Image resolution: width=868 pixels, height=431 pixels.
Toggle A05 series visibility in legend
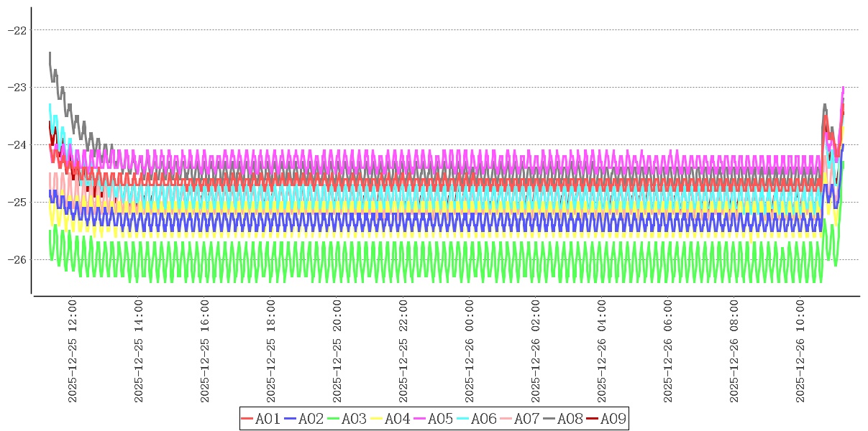[440, 419]
